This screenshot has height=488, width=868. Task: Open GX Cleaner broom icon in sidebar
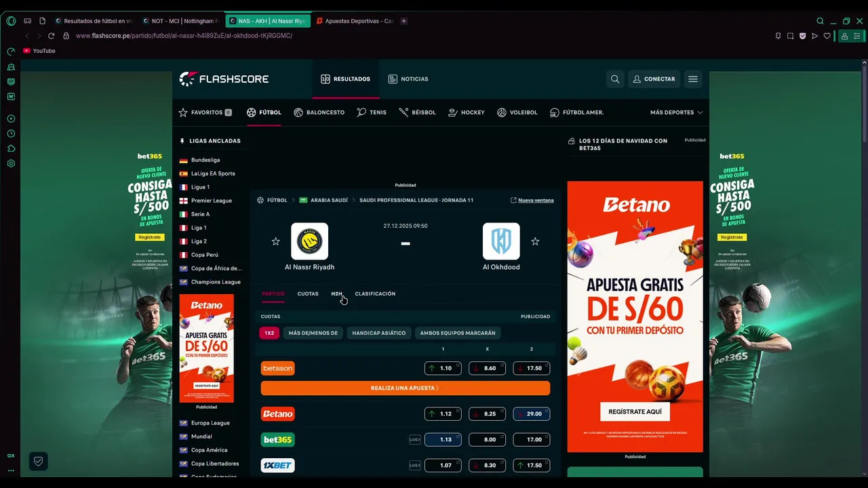point(11,67)
